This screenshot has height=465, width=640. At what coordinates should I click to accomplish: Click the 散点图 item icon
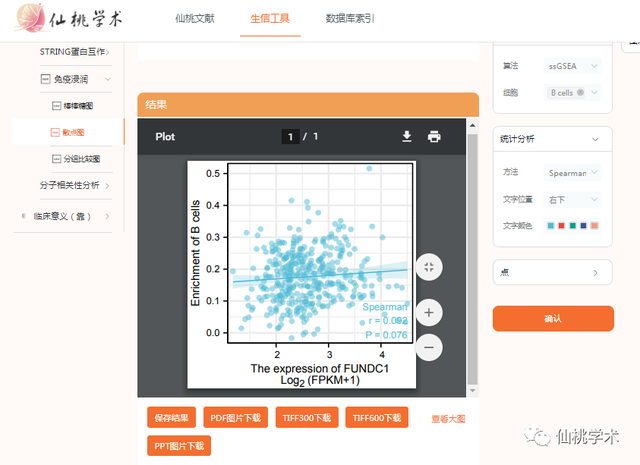55,132
